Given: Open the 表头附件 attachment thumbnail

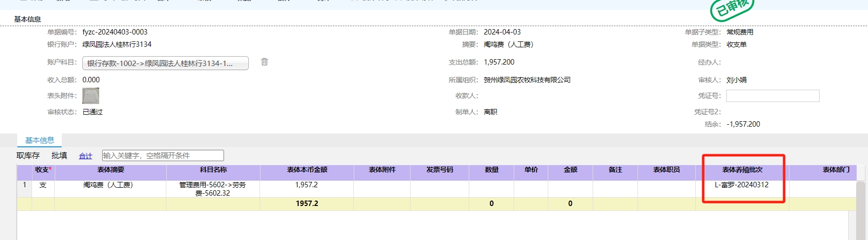Looking at the screenshot, I should coord(91,96).
